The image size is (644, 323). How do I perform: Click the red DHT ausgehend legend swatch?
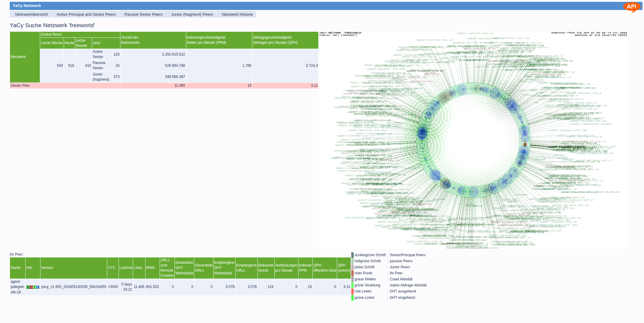point(352,291)
